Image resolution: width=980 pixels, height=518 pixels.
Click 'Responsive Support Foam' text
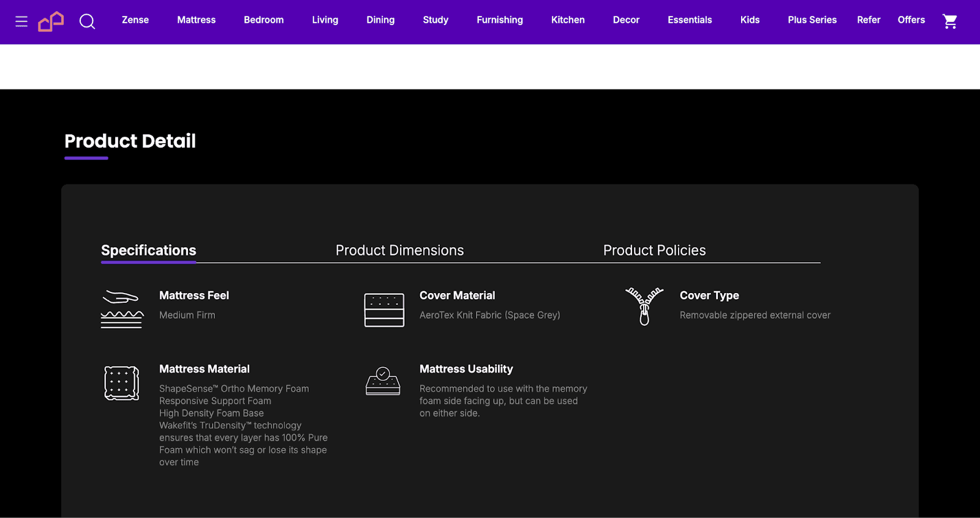tap(215, 401)
